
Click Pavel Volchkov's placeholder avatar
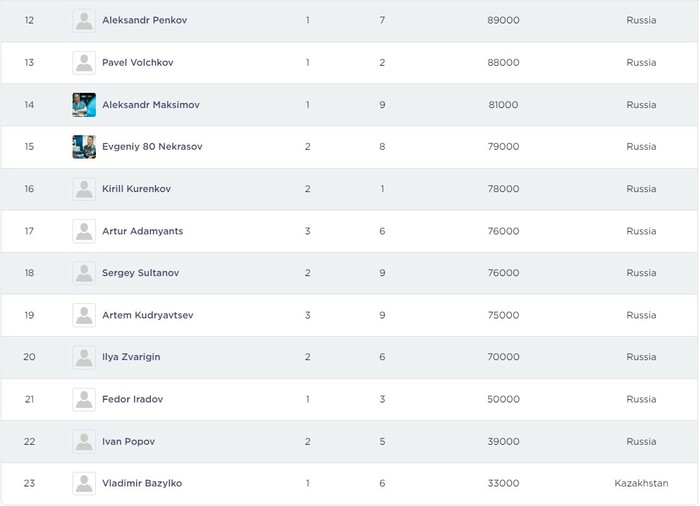coord(84,63)
